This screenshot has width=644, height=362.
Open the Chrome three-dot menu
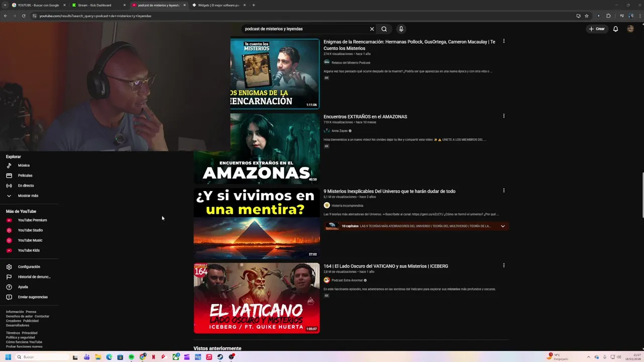tap(639, 16)
